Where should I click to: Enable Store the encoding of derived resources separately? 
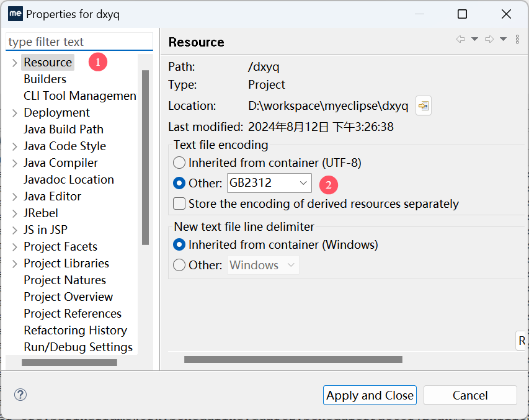pyautogui.click(x=179, y=203)
